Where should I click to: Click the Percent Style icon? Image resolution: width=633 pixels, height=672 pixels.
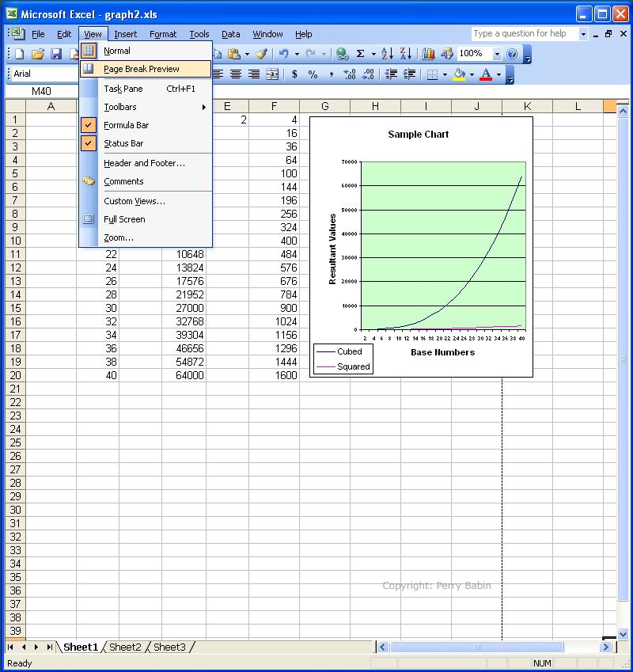pyautogui.click(x=313, y=74)
